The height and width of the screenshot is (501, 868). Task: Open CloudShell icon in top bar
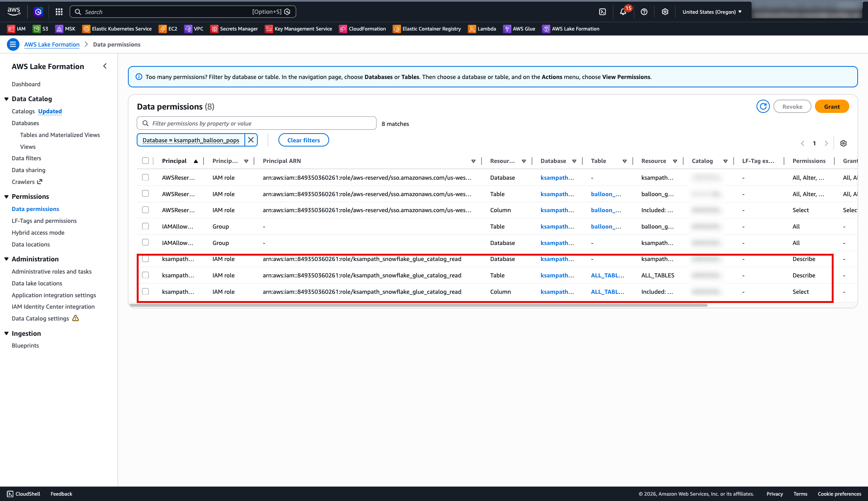[x=602, y=12]
